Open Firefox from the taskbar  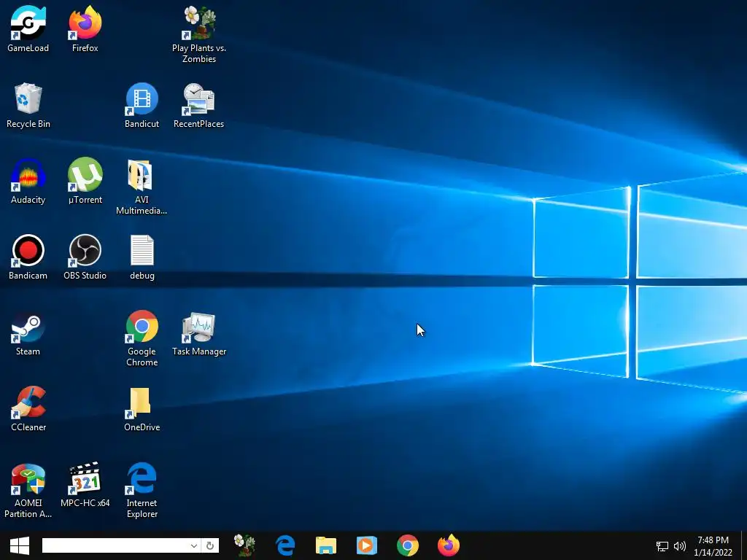(x=449, y=545)
